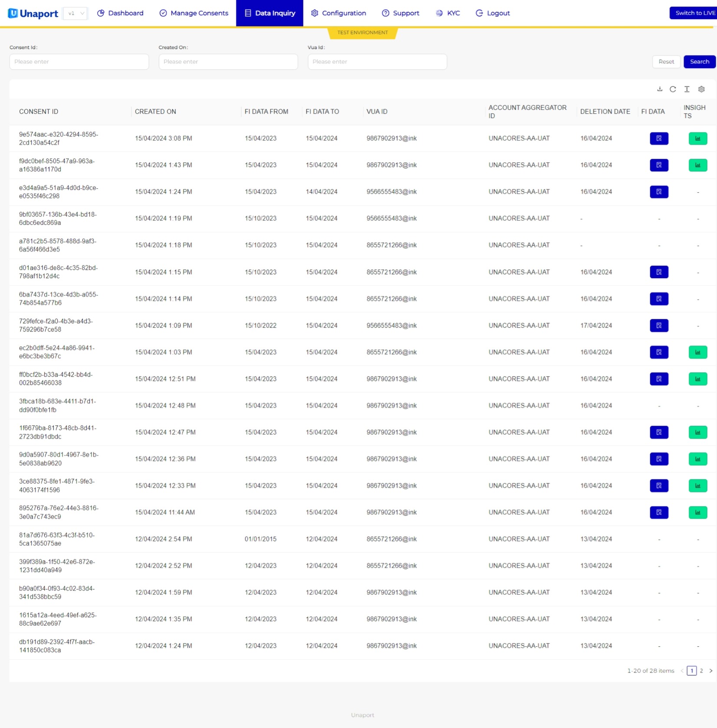717x728 pixels.
Task: Open Support page
Action: 400,13
